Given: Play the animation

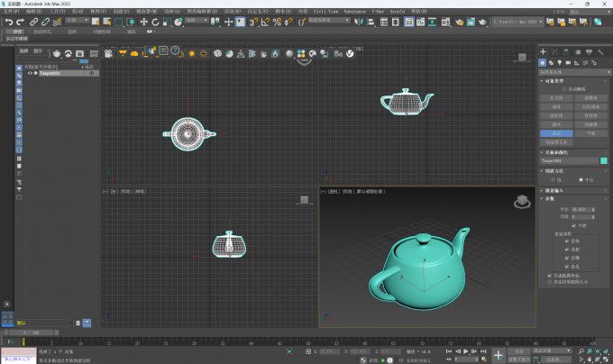Looking at the screenshot, I should point(466,351).
